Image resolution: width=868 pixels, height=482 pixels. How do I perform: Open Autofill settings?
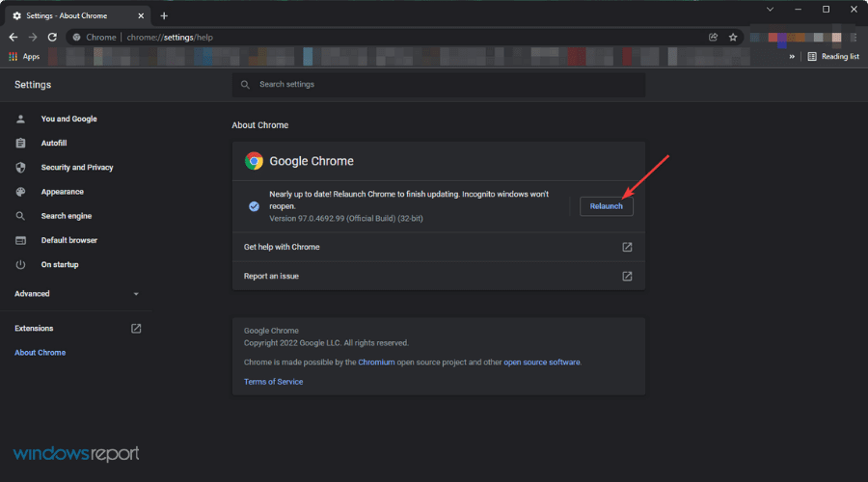pos(54,143)
